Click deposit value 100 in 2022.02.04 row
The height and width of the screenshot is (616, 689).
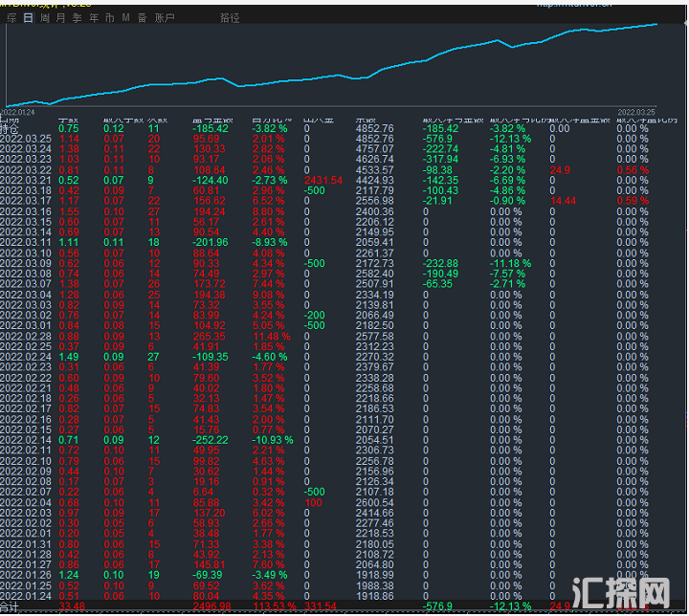point(313,502)
